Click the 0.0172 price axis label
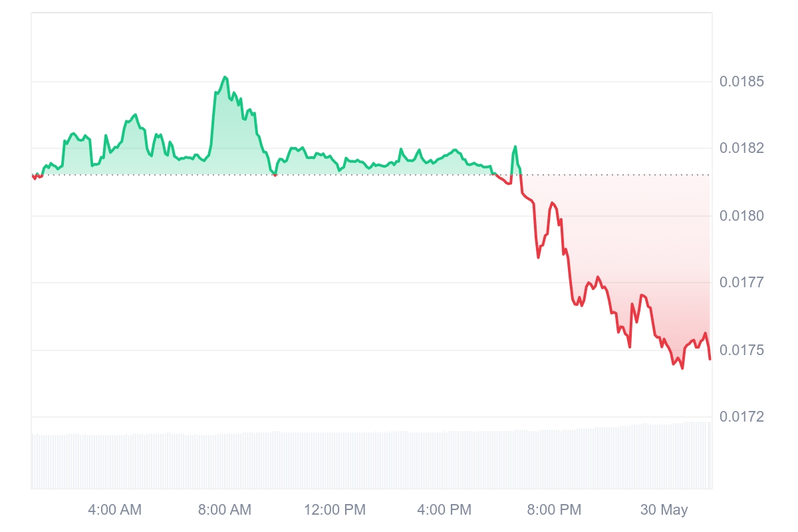 point(741,417)
